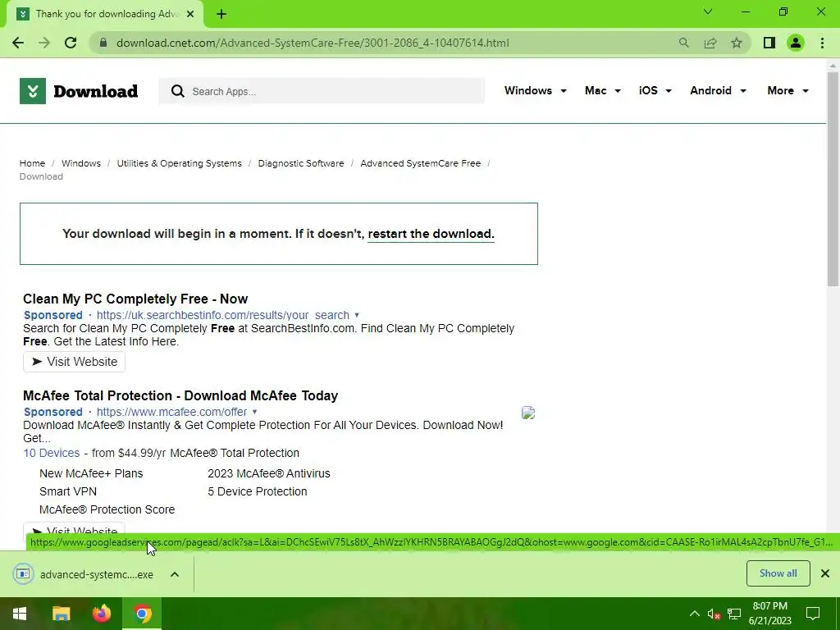The height and width of the screenshot is (630, 840).
Task: Click the green Download logo icon
Action: click(33, 91)
